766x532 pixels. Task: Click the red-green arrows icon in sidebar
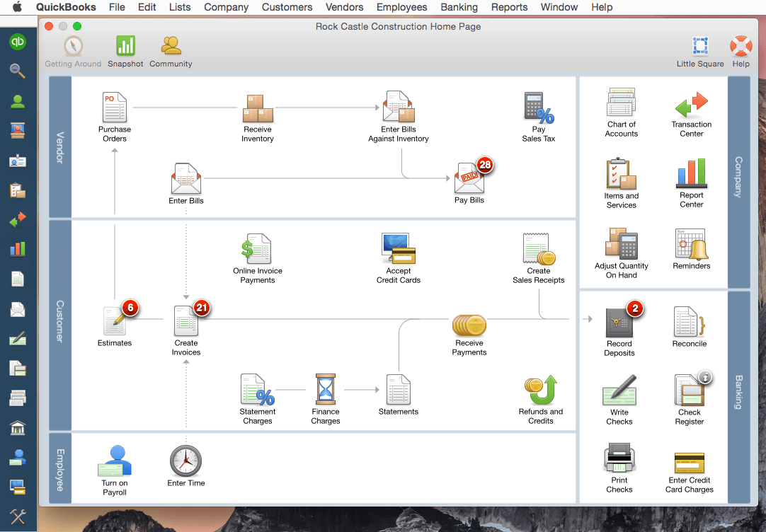click(x=18, y=219)
